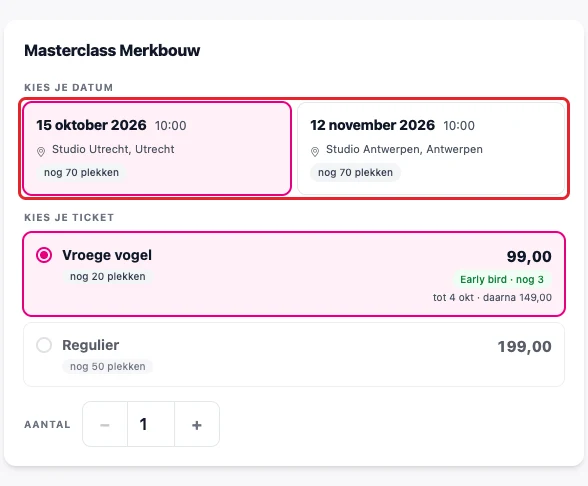Image resolution: width=588 pixels, height=486 pixels.
Task: Click the location pin icon for Studio Antwerpen
Action: click(x=315, y=152)
